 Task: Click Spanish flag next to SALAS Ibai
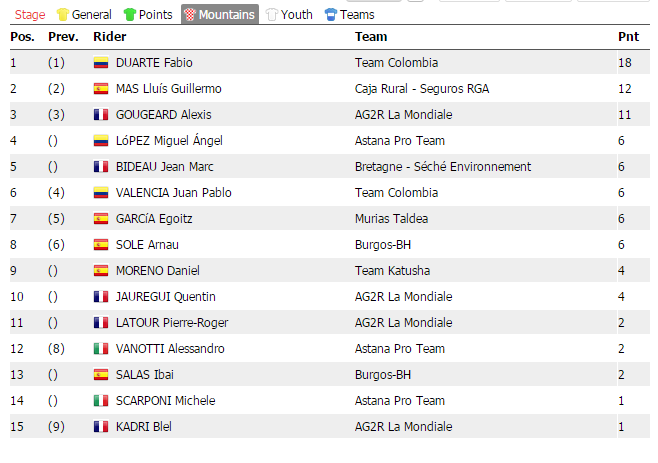101,375
